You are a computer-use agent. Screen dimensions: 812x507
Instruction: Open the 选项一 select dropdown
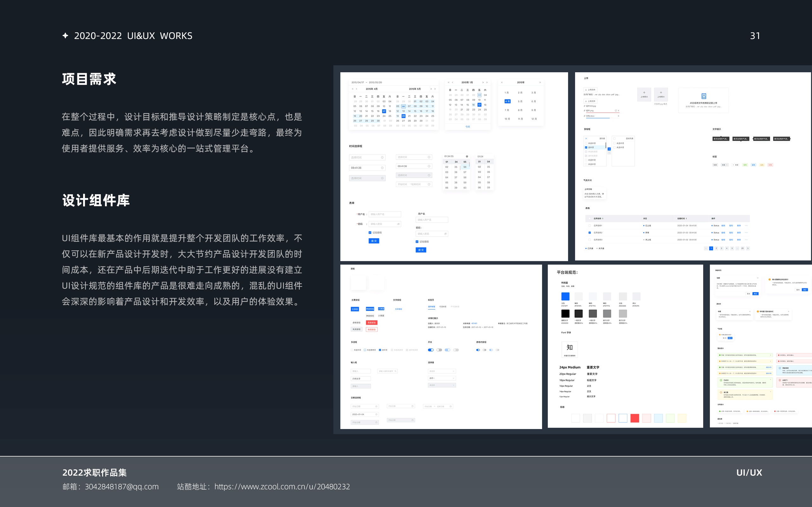click(x=442, y=378)
